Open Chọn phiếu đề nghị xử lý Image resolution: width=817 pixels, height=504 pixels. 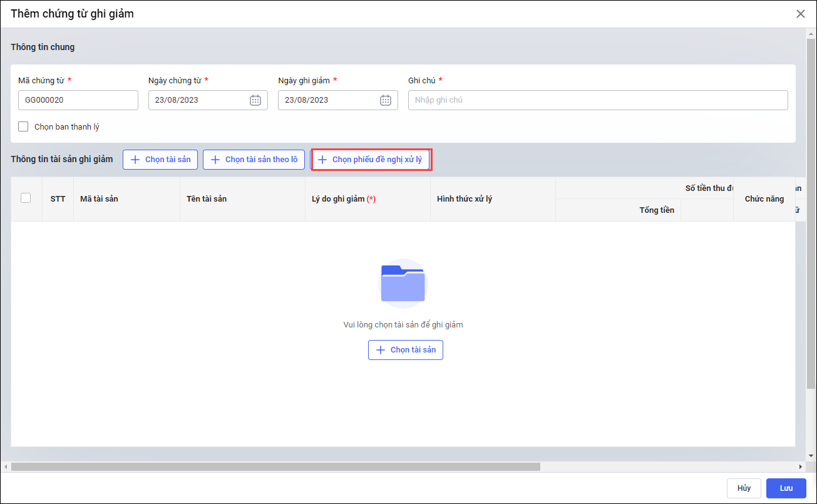(x=371, y=160)
